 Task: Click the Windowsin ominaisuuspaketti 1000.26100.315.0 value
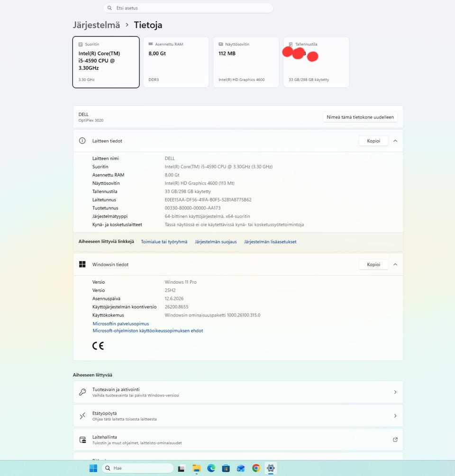212,315
